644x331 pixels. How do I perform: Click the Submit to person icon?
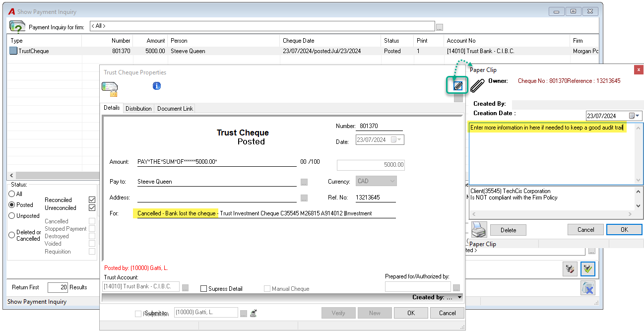[x=254, y=313]
